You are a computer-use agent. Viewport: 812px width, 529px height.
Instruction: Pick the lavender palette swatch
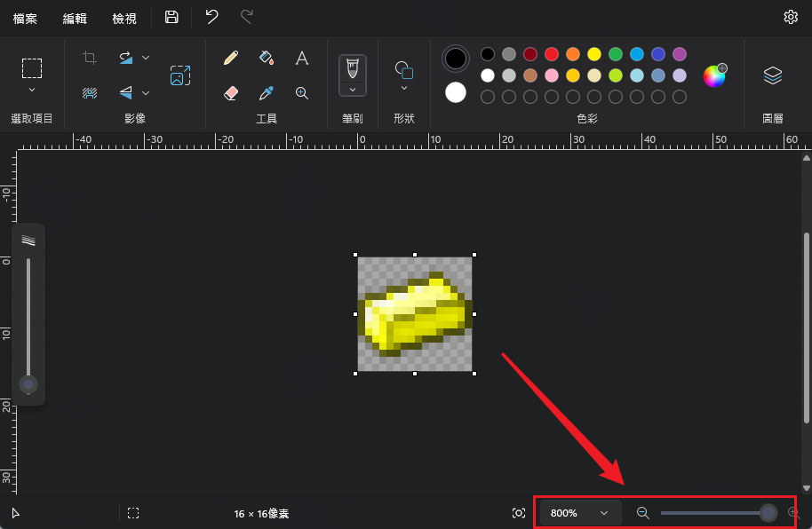coord(680,75)
